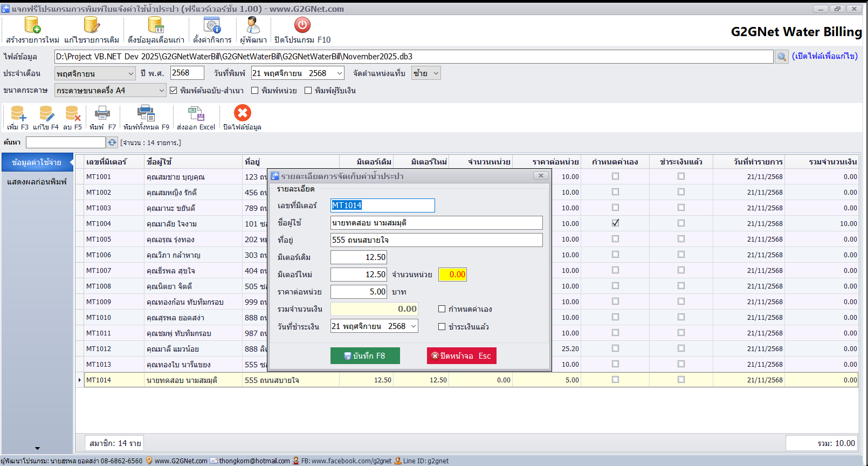Click the Print All F9 printer icon

(146, 114)
